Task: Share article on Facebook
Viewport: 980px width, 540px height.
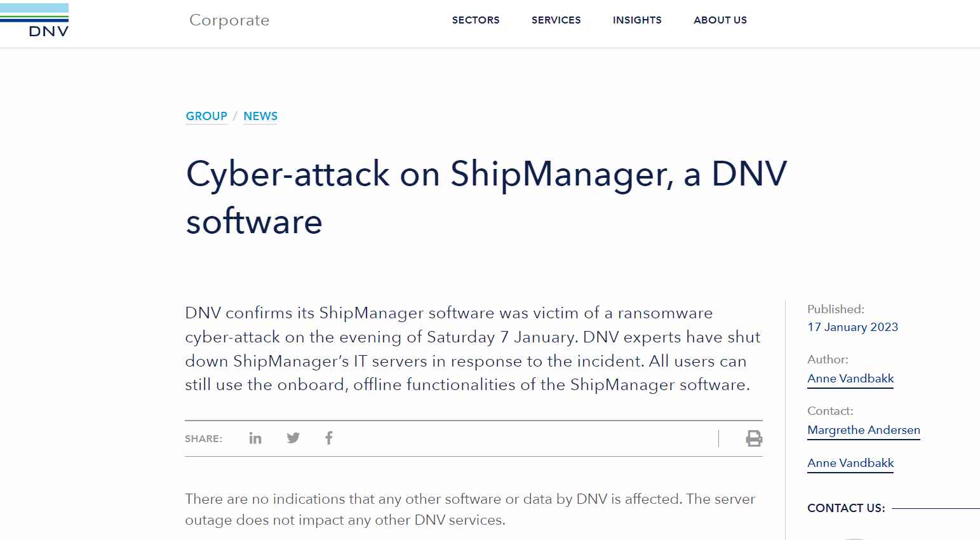Action: tap(329, 438)
